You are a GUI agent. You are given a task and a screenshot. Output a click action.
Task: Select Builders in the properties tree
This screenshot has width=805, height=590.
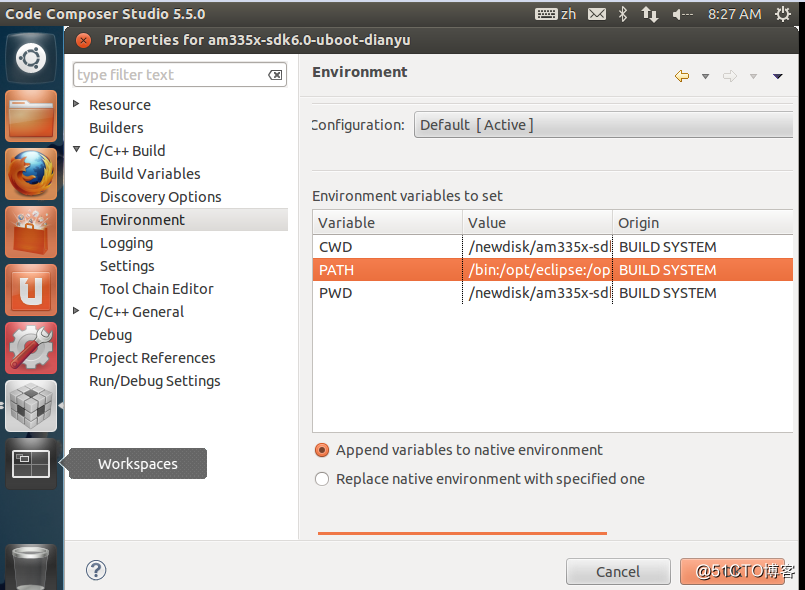pyautogui.click(x=116, y=128)
